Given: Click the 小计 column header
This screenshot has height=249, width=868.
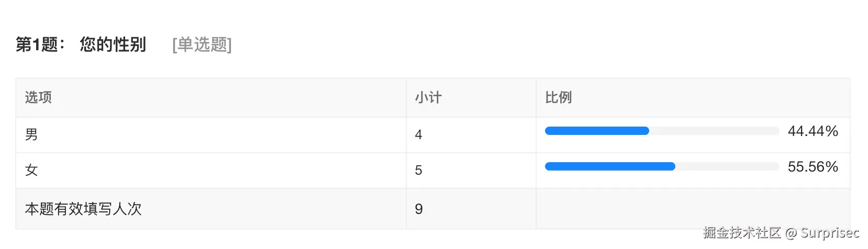Looking at the screenshot, I should 428,97.
